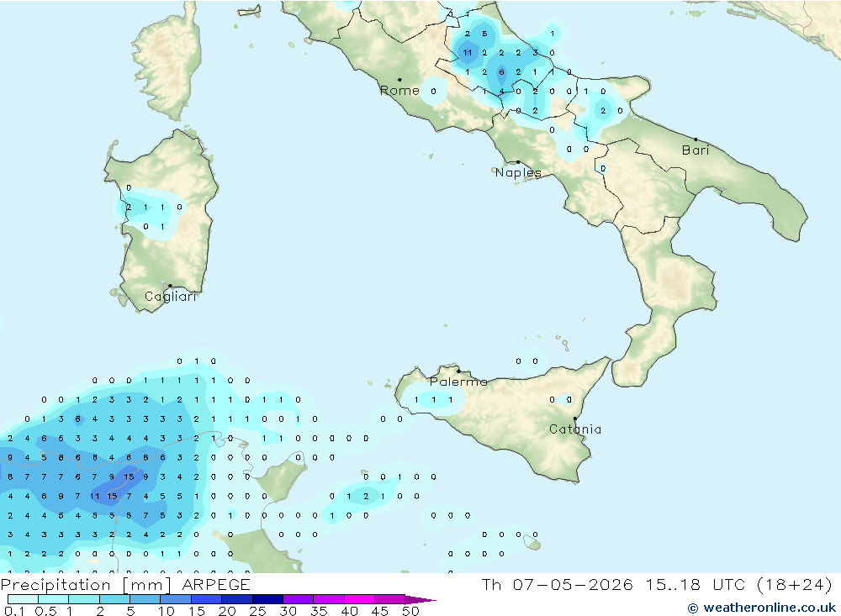
Task: Click the Cagliari city dot marker
Action: [x=170, y=286]
